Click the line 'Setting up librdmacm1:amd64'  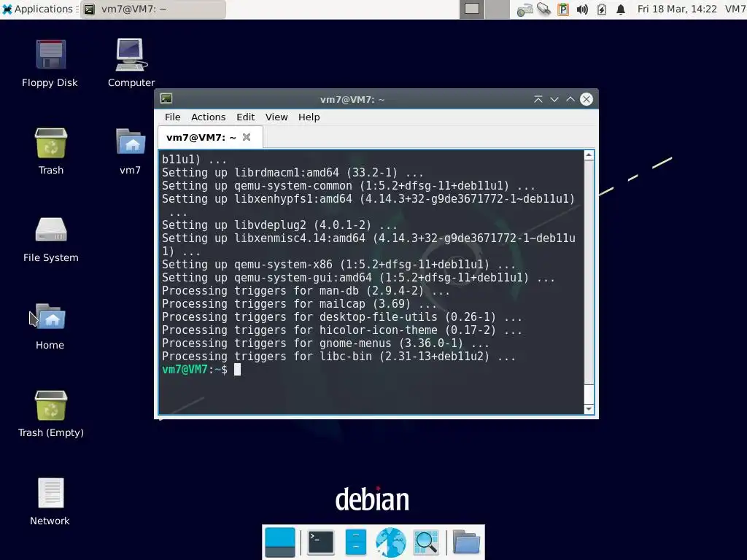292,173
